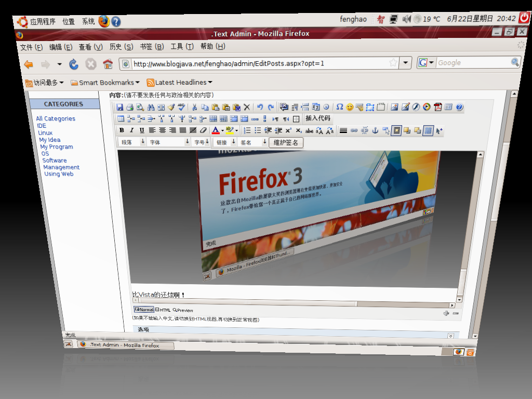532x399 pixels.
Task: Insert hyperlink chain icon
Action: point(354,130)
